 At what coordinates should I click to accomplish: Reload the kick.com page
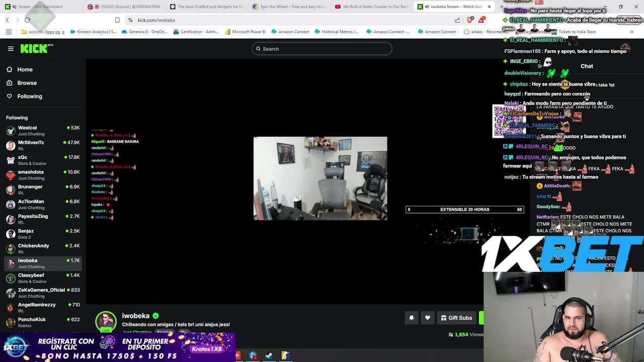tap(28, 20)
